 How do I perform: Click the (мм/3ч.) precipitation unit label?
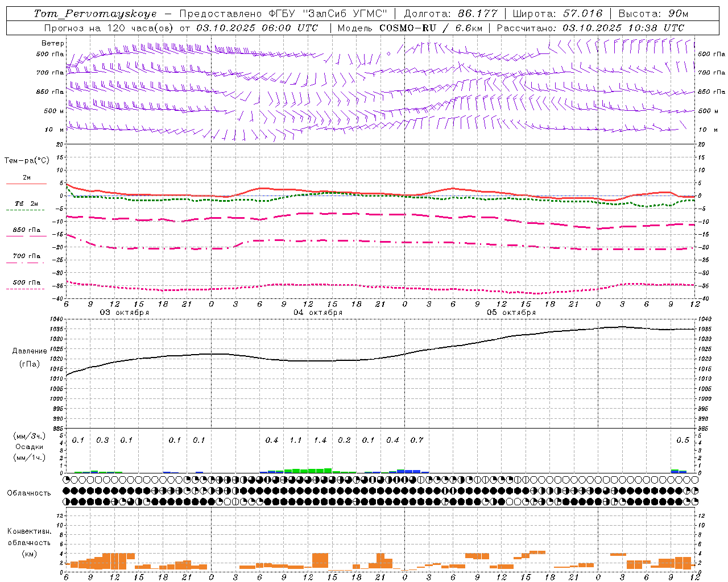pos(30,436)
